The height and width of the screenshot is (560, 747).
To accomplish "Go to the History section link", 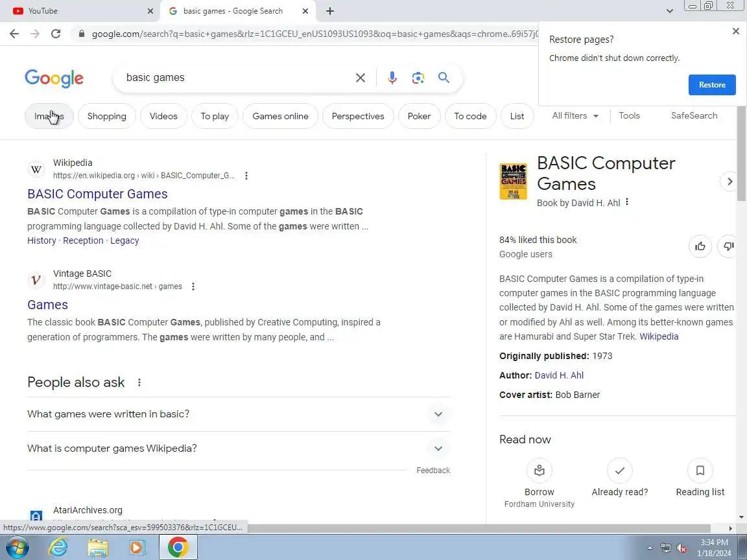I will (x=41, y=240).
